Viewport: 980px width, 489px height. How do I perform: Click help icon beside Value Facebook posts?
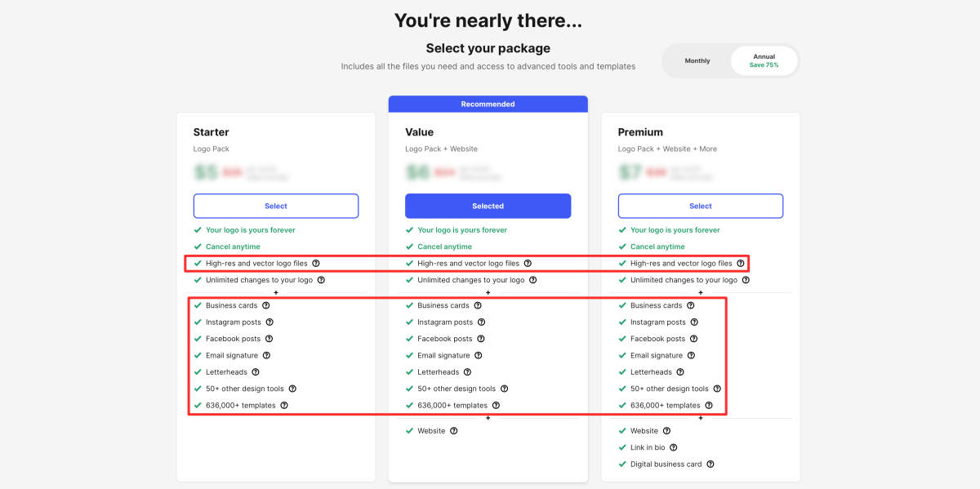click(x=481, y=339)
